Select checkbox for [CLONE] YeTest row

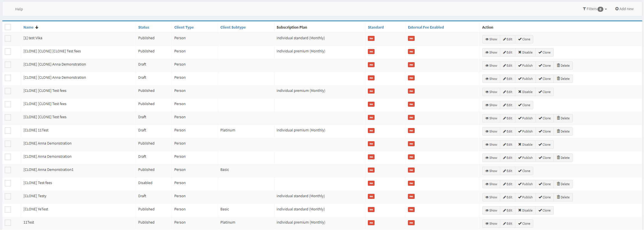(x=8, y=210)
